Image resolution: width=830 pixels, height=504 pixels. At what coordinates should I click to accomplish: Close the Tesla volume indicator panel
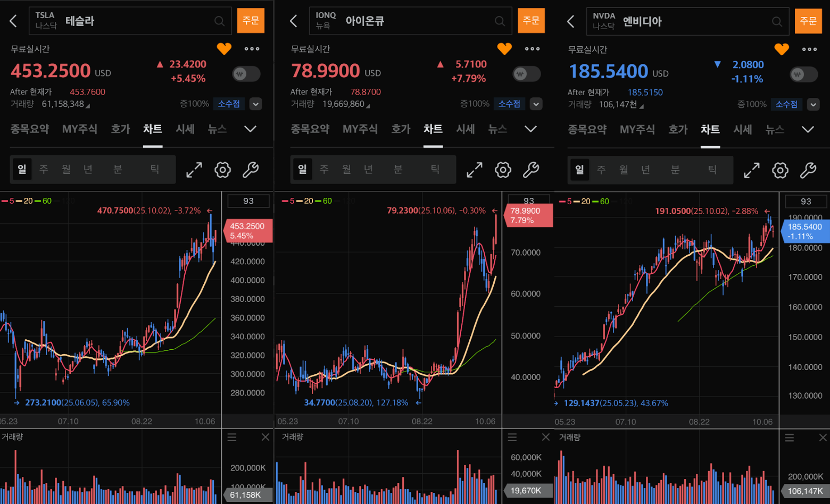[265, 437]
